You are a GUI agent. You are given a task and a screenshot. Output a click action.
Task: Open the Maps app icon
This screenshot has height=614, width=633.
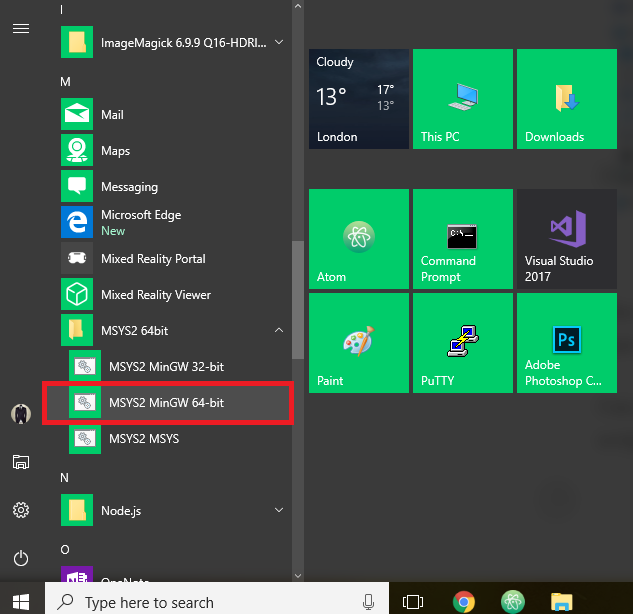point(77,150)
